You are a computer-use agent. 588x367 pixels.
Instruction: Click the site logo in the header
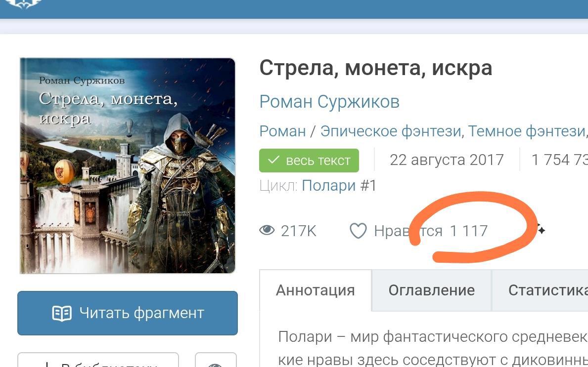click(x=22, y=4)
